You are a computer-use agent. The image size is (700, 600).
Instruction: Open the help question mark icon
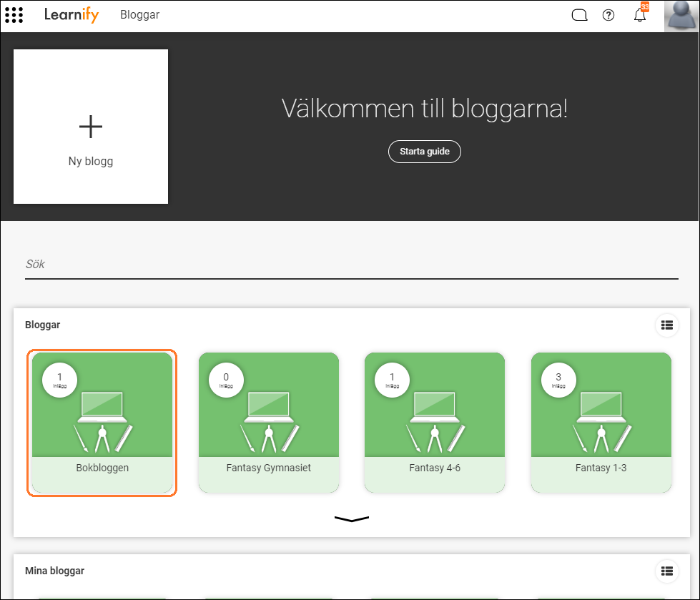(x=608, y=15)
